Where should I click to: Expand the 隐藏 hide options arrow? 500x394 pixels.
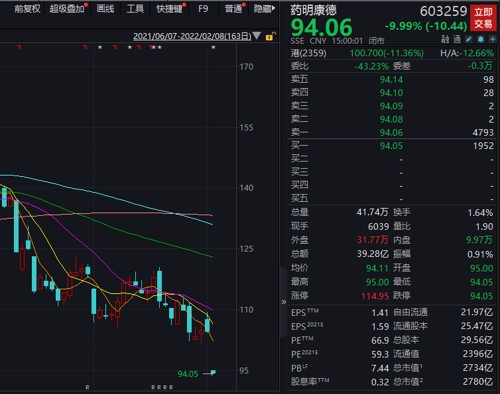click(264, 9)
